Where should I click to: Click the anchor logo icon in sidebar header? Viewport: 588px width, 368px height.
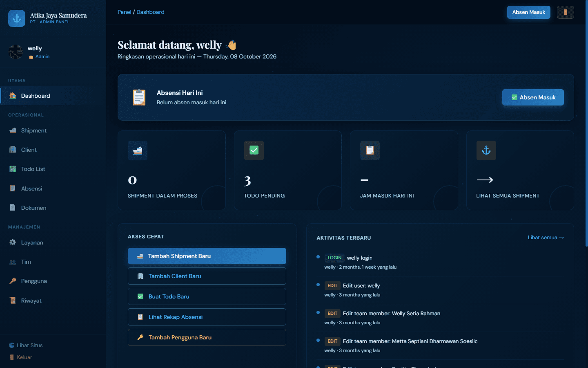(17, 18)
